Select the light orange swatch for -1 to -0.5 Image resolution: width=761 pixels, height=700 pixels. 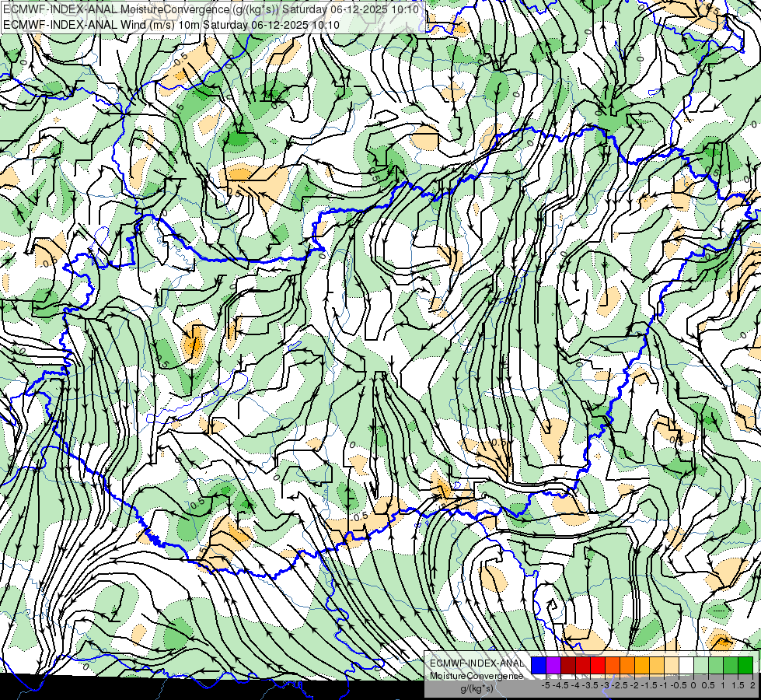[657, 666]
